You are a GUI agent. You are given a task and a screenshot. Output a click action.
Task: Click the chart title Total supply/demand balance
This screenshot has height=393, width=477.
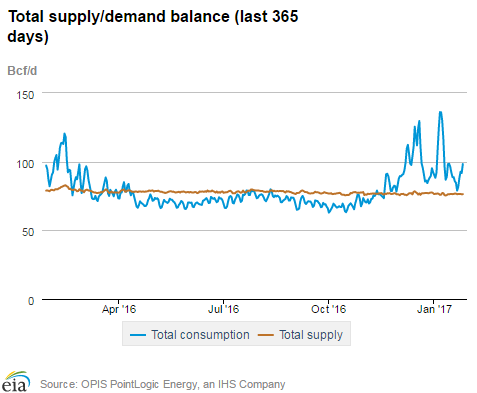tap(153, 26)
